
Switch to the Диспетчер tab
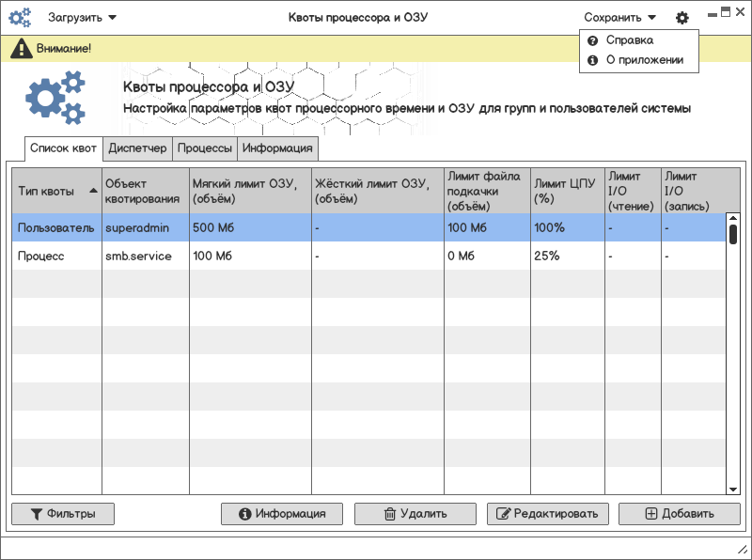point(137,148)
